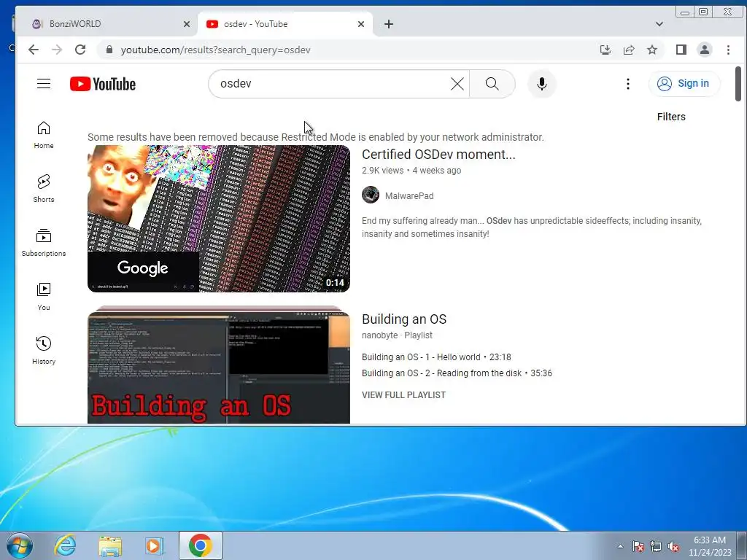Open the Certified OSDev moment video title
The width and height of the screenshot is (747, 560).
438,155
